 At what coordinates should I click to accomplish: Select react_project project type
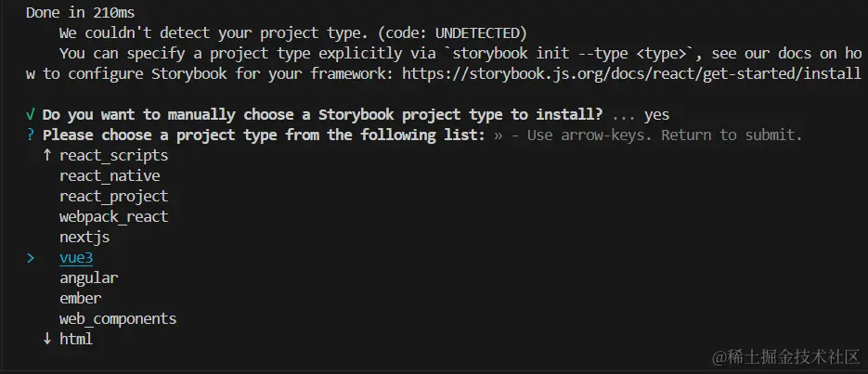tap(113, 197)
